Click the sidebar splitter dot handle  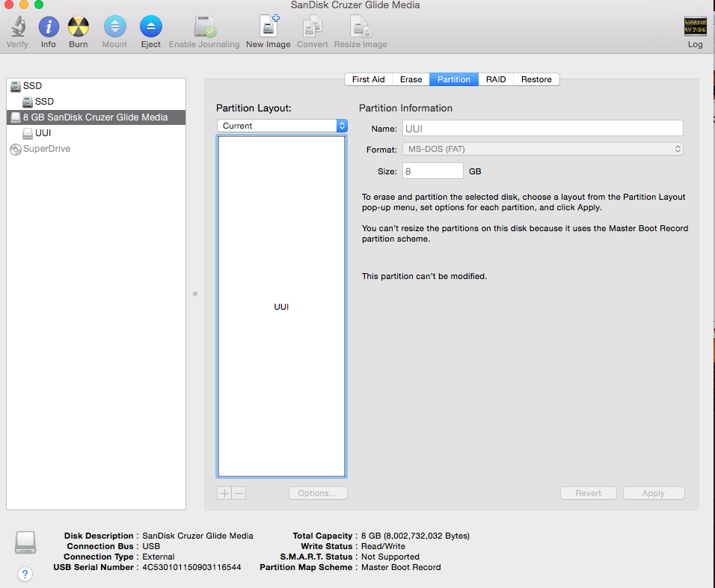tap(195, 294)
